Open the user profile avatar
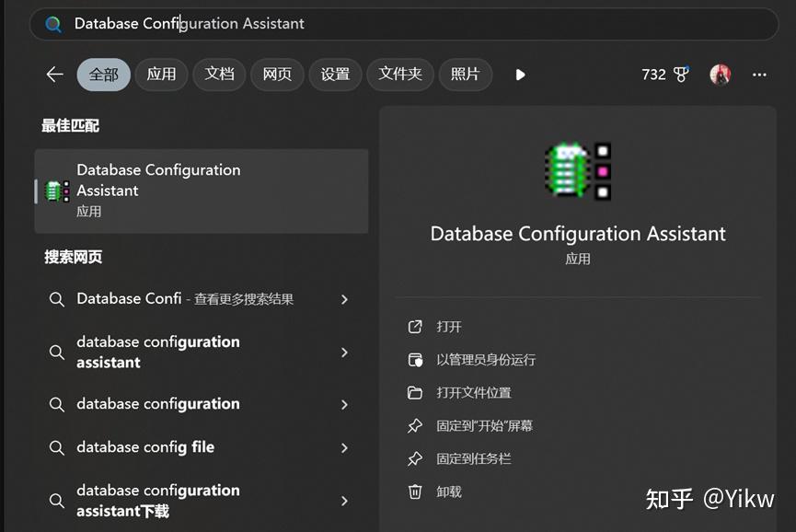Viewport: 796px width, 532px height. point(720,75)
